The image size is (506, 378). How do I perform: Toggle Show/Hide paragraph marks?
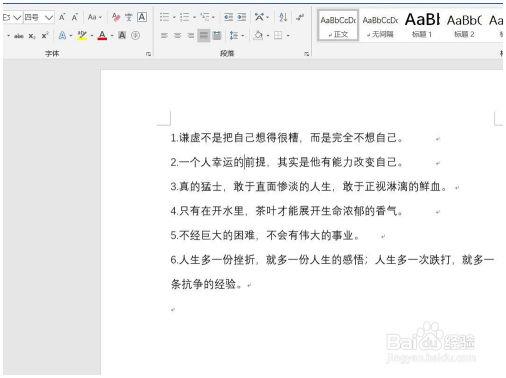[300, 17]
